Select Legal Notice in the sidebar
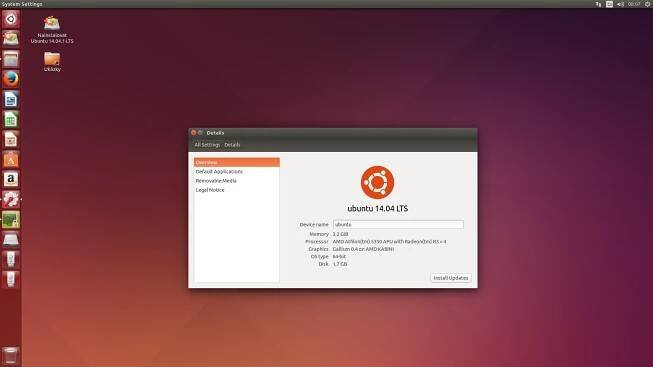Screen dimensions: 653x367 tap(237, 190)
